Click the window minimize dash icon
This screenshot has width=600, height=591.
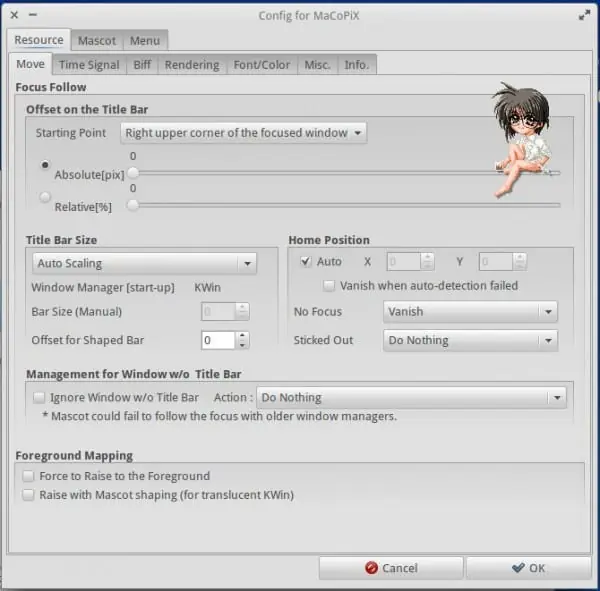[33, 15]
